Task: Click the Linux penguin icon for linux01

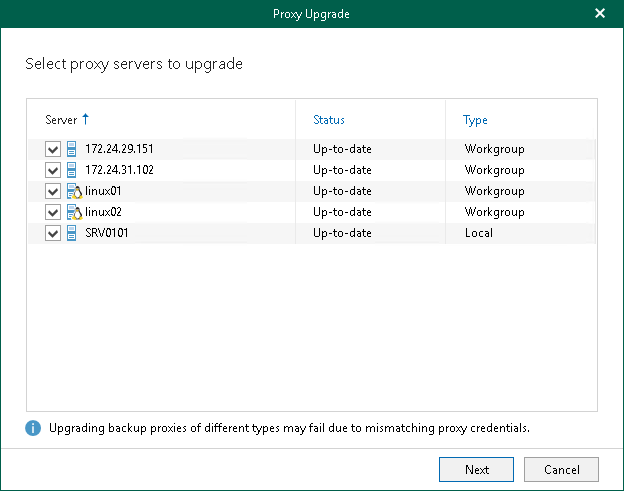Action: pyautogui.click(x=74, y=191)
